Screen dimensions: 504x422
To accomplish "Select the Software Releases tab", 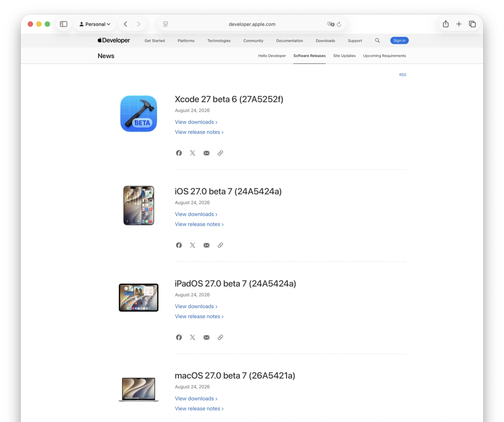I will [309, 56].
